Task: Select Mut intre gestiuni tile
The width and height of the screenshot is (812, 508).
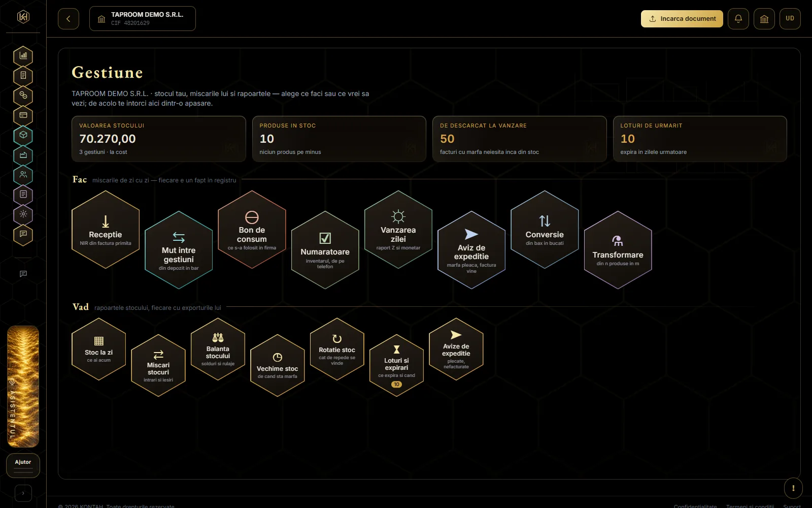Action: (179, 250)
